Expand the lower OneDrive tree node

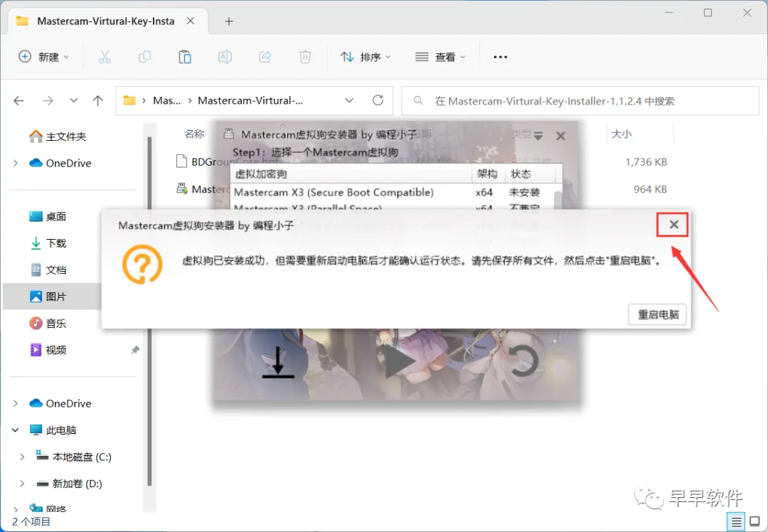16,403
